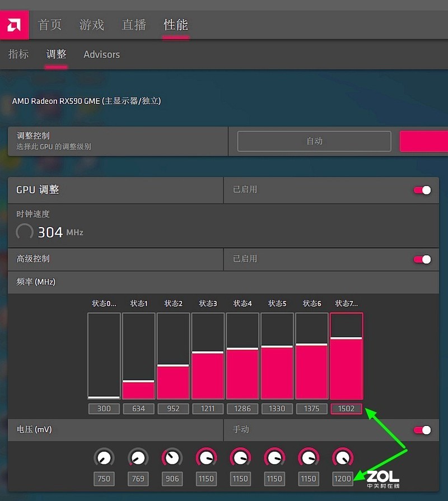The image size is (448, 501).
Task: Switch to the 游戏 tab
Action: [91, 25]
